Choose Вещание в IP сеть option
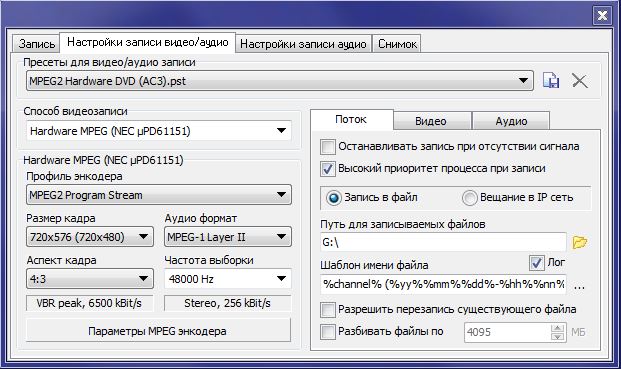 (x=469, y=198)
